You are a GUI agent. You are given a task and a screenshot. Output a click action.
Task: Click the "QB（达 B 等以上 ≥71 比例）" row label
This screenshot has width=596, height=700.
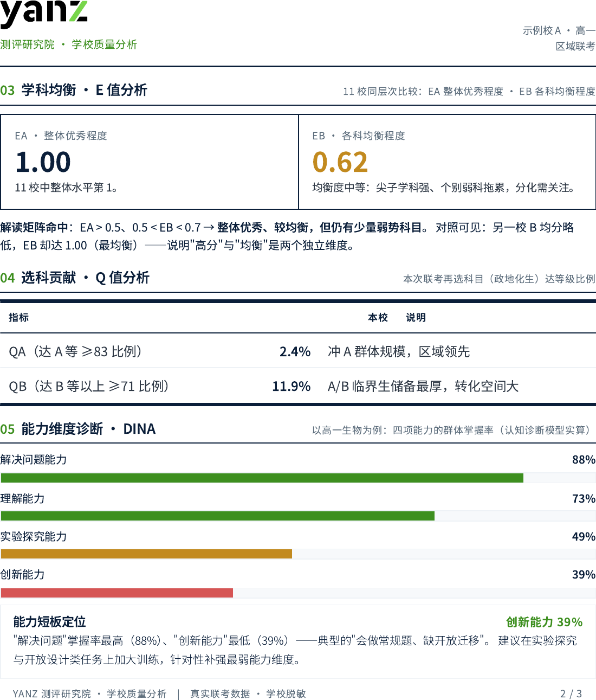click(x=89, y=386)
